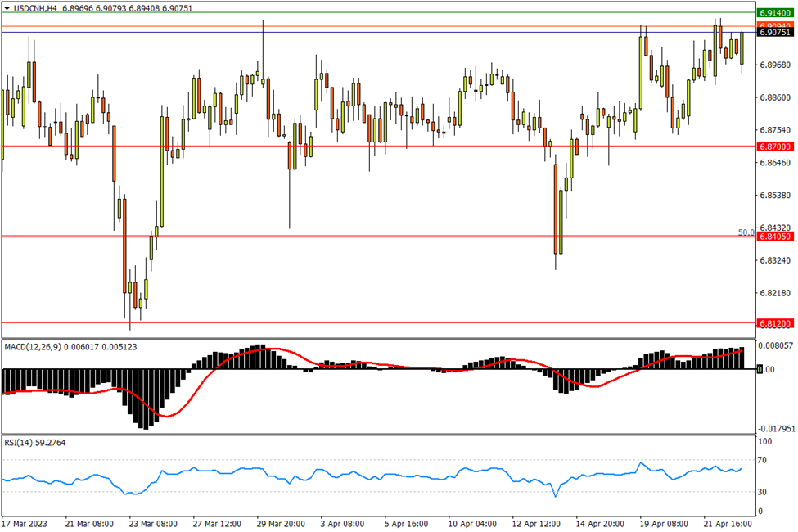This screenshot has height=532, width=798.
Task: Click the 6.89680 value on price scale
Action: click(774, 65)
